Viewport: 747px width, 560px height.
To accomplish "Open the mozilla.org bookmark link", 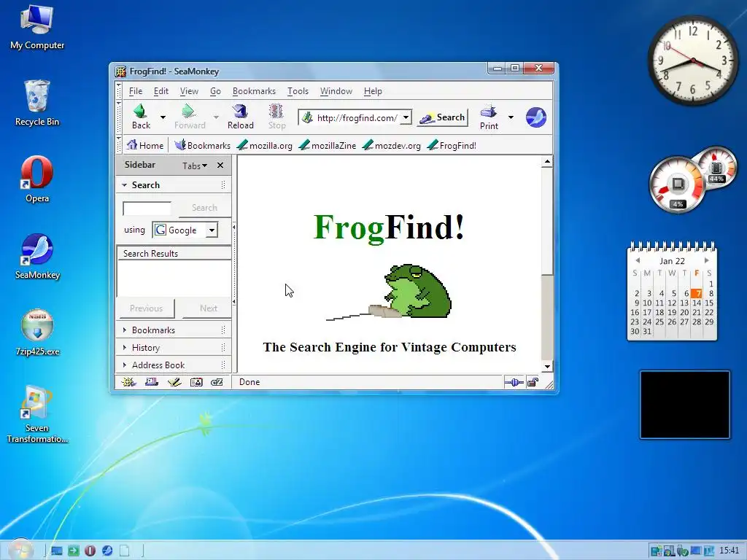I will [265, 145].
